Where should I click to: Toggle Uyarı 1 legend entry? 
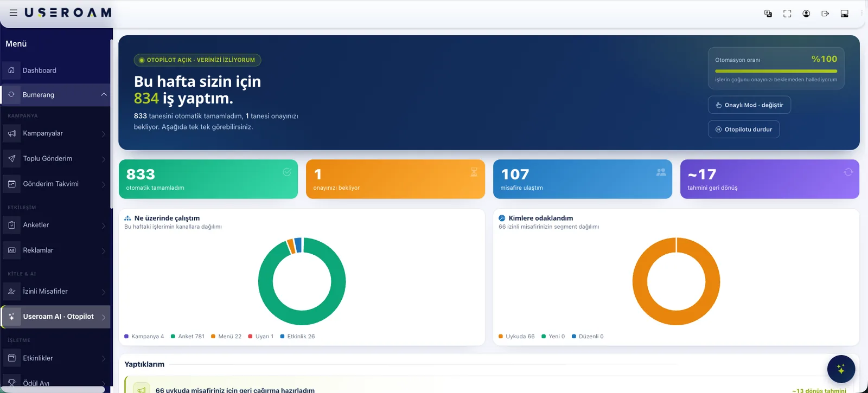pyautogui.click(x=261, y=337)
